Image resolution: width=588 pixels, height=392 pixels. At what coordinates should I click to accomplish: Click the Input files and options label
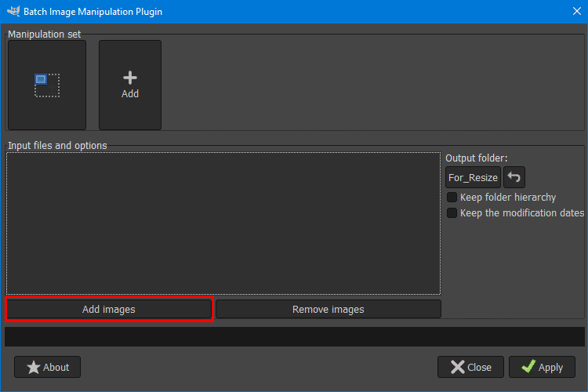pos(57,146)
